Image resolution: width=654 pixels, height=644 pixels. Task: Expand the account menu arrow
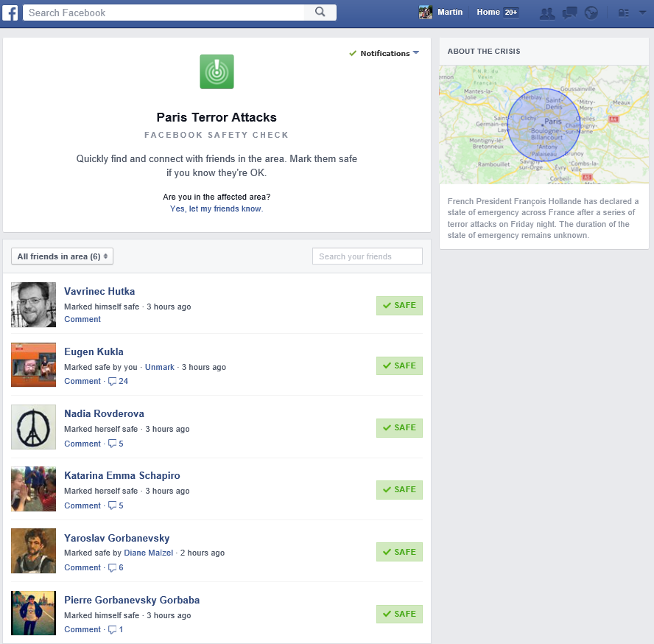coord(642,13)
